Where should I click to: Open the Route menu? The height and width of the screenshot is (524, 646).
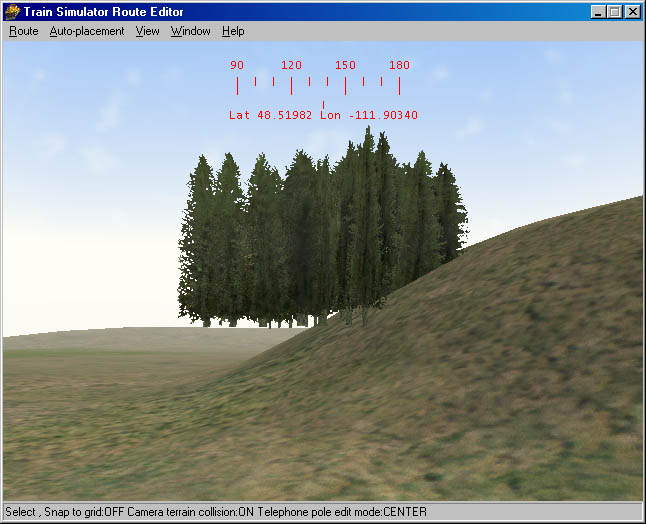click(23, 31)
